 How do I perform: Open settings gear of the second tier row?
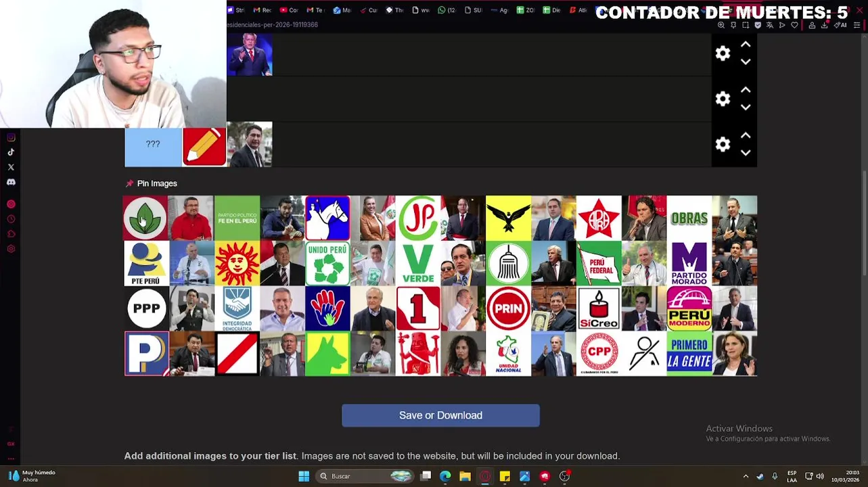tap(723, 99)
